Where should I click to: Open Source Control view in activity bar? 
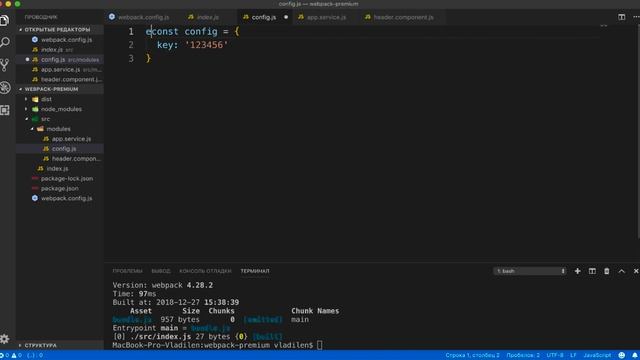(x=5, y=65)
